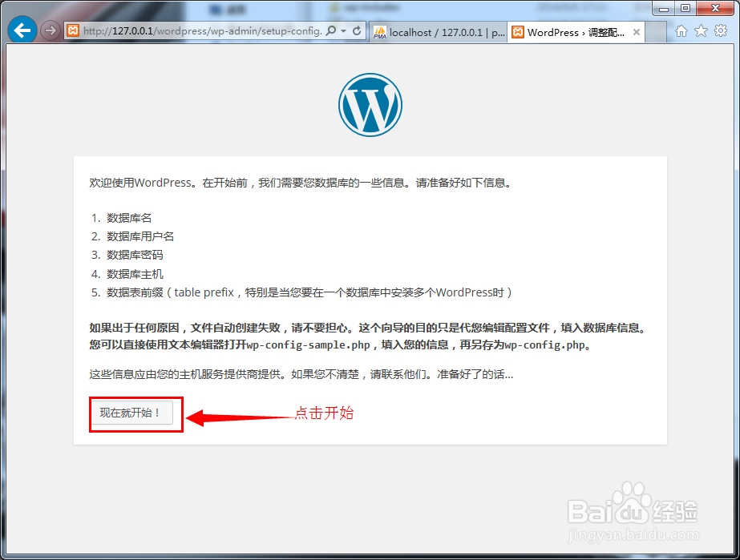Click the WordPress logo
740x560 pixels.
pos(370,105)
